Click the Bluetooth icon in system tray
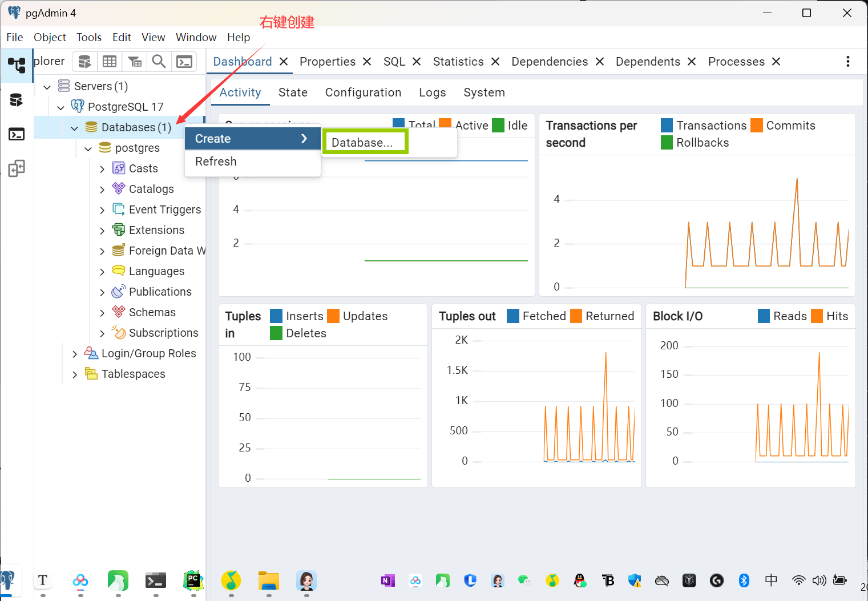 tap(744, 580)
